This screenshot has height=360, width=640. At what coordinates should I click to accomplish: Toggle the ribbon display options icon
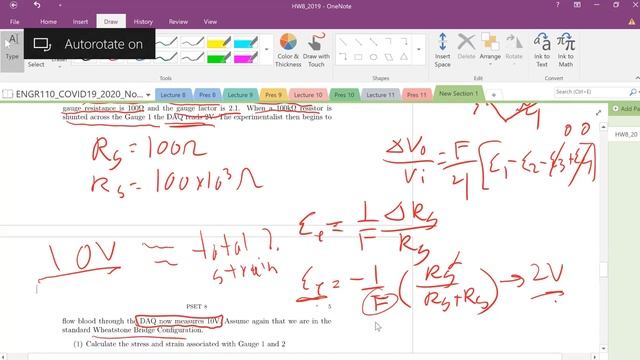tap(577, 5)
